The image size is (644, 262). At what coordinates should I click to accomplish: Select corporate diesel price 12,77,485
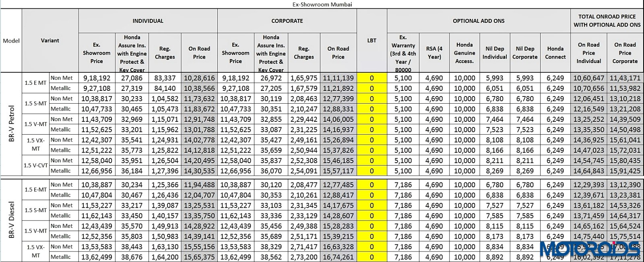[x=338, y=185]
